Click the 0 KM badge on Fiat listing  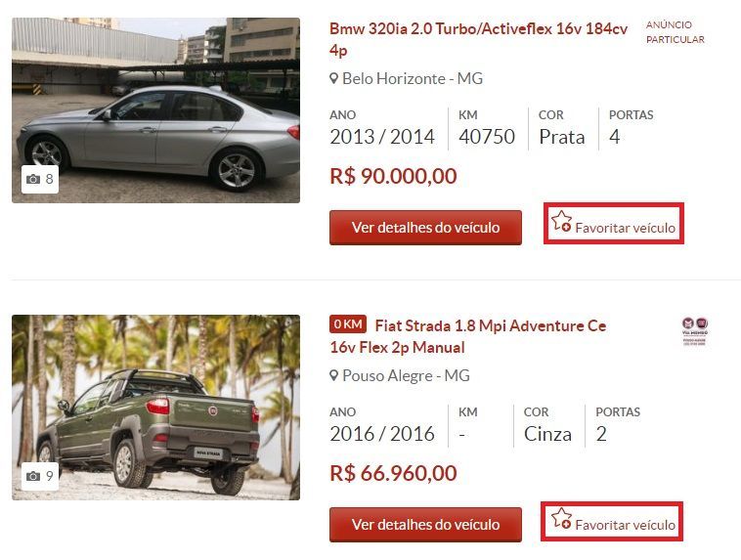coord(348,324)
